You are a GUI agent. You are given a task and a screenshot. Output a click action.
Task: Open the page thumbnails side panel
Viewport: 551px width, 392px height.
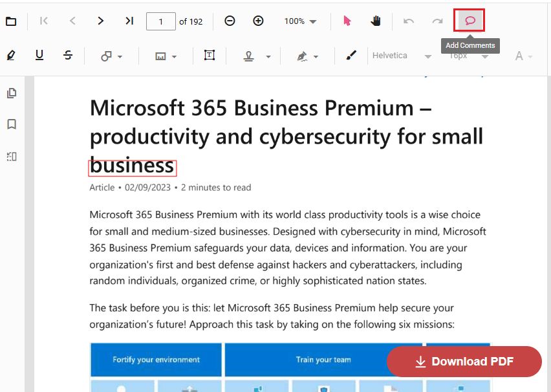(x=11, y=93)
